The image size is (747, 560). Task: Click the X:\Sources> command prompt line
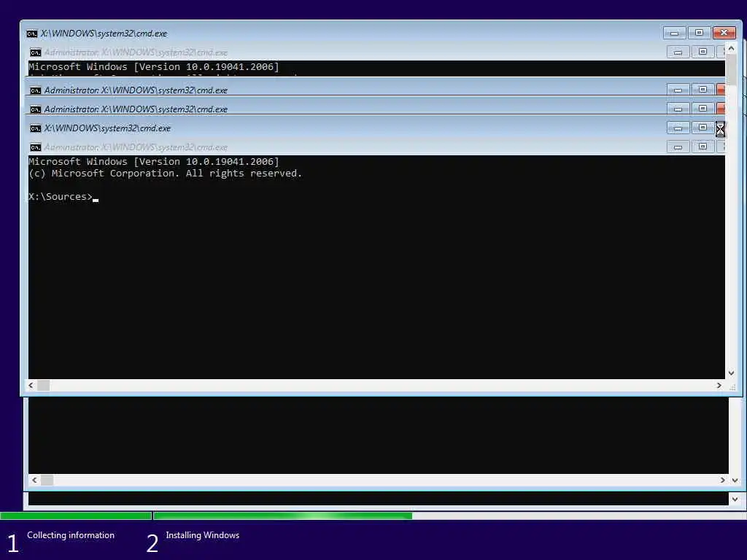tap(63, 197)
